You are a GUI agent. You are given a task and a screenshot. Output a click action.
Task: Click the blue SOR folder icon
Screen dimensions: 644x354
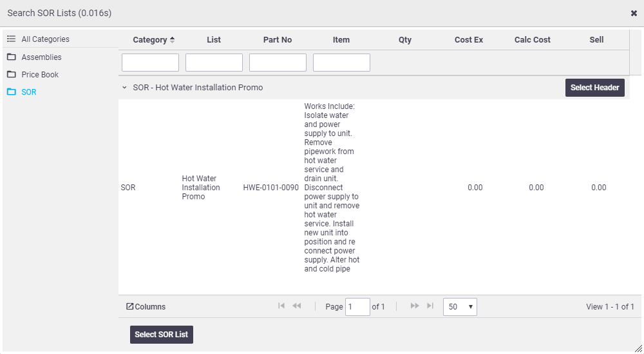(12, 92)
